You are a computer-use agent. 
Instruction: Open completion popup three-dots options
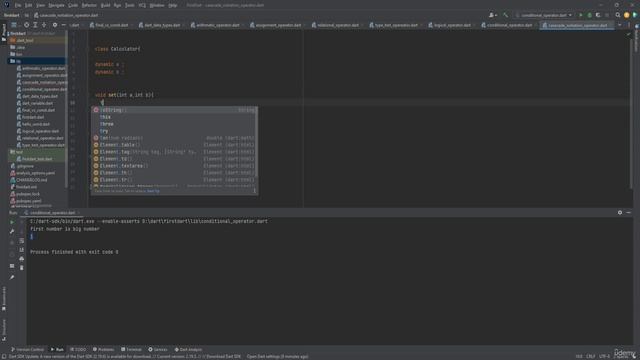pyautogui.click(x=254, y=191)
